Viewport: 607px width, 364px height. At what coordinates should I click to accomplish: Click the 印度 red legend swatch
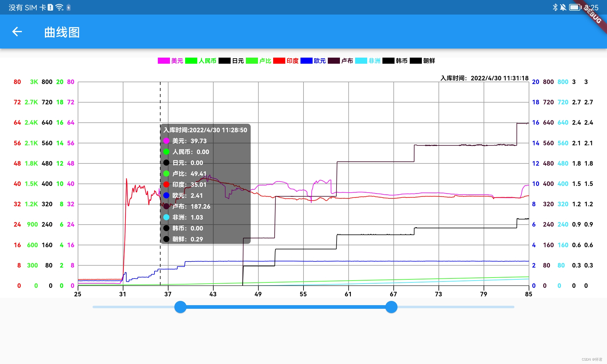[x=279, y=61]
